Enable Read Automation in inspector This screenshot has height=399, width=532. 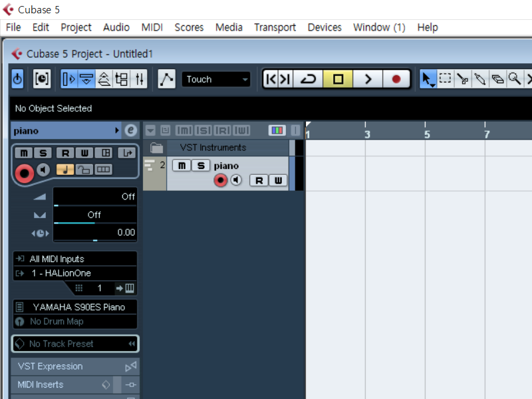click(65, 153)
